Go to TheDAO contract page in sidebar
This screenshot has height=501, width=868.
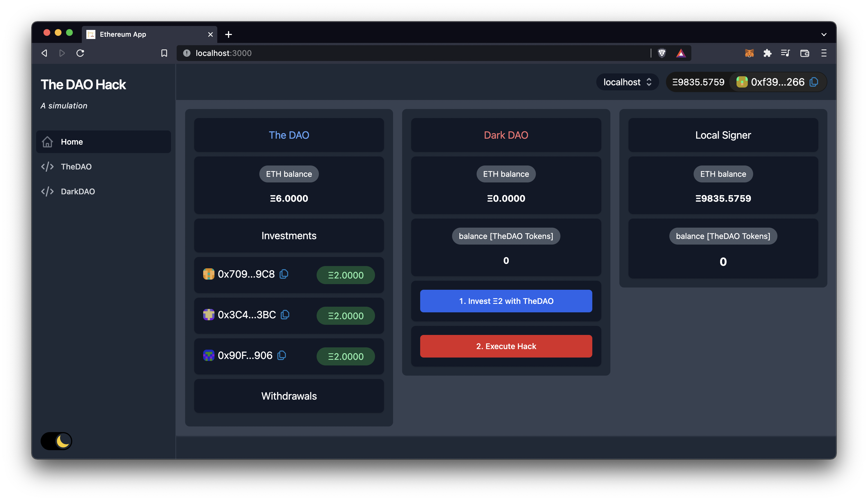(76, 167)
